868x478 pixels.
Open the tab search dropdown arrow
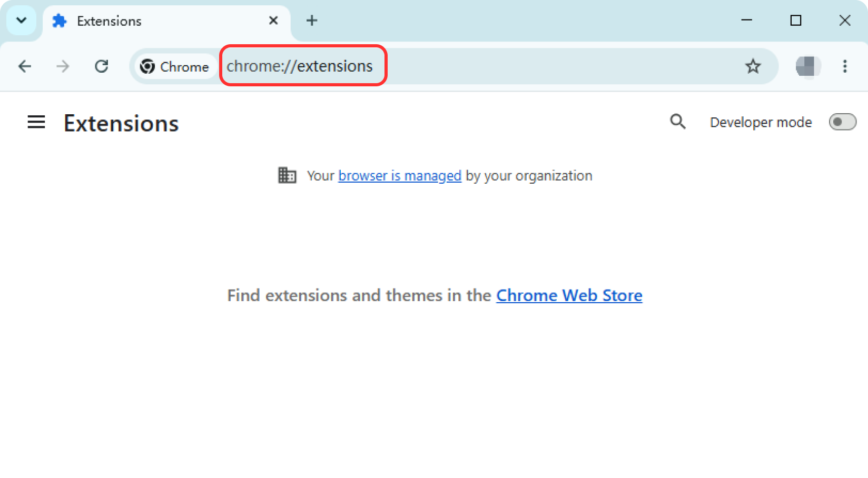[21, 21]
